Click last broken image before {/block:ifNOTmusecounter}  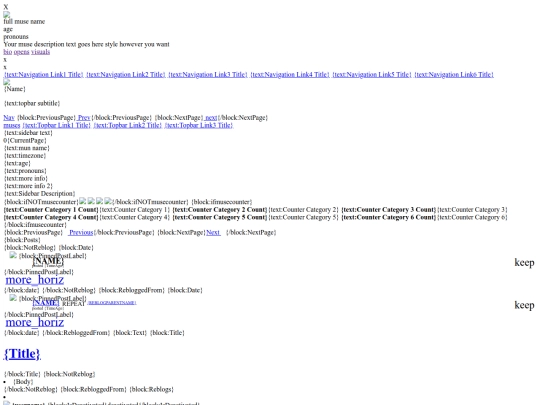pyautogui.click(x=108, y=201)
